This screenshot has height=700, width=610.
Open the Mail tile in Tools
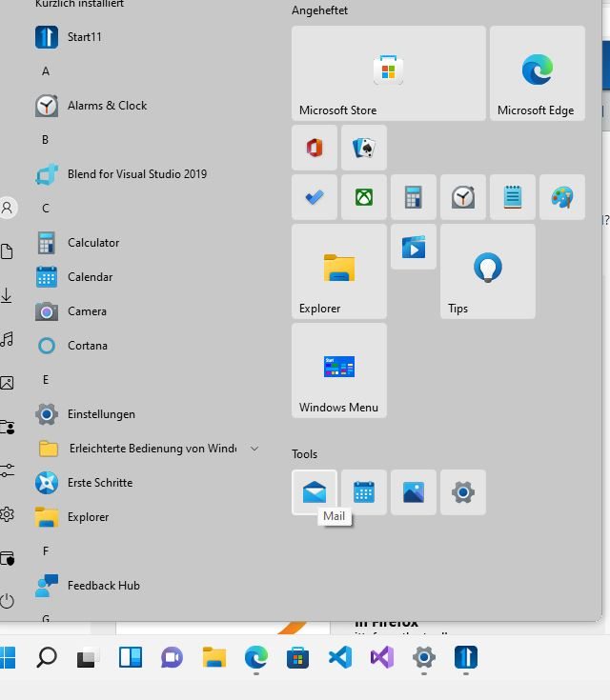coord(315,492)
